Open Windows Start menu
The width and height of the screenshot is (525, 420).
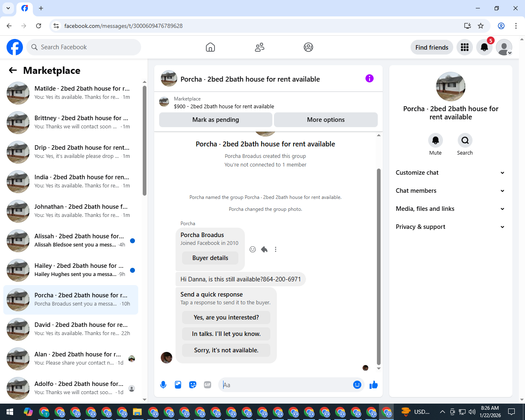(x=10, y=412)
